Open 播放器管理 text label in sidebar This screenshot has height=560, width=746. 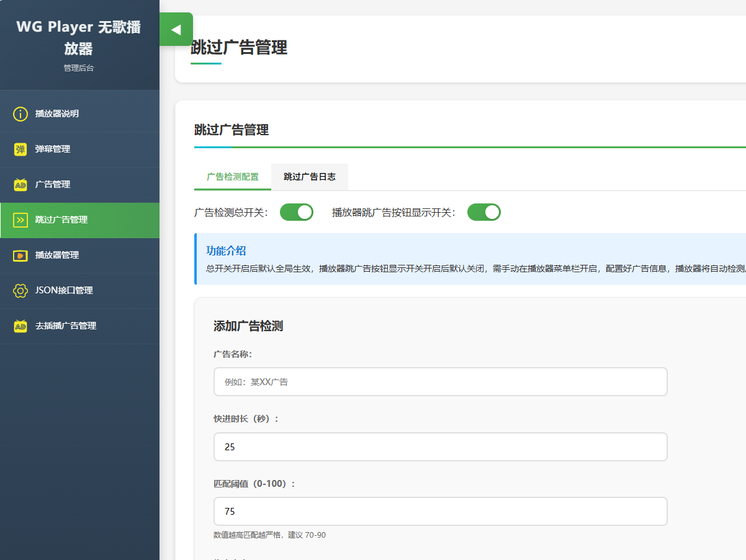(x=57, y=256)
